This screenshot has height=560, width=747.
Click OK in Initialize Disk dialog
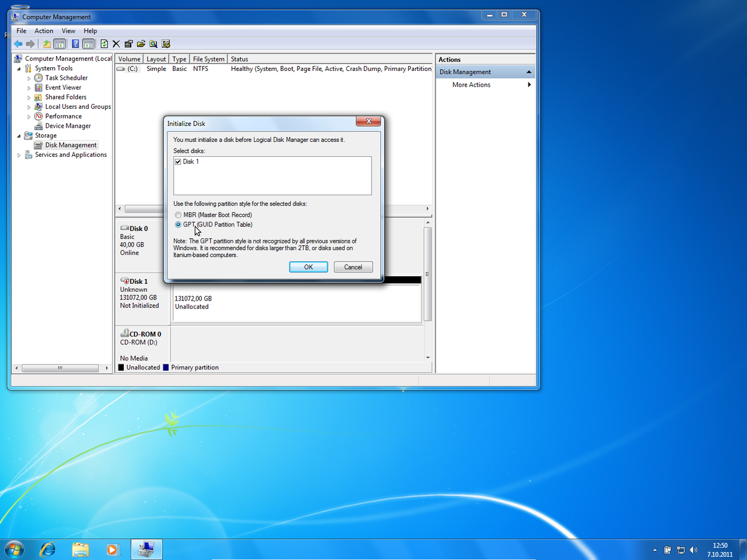click(x=308, y=267)
